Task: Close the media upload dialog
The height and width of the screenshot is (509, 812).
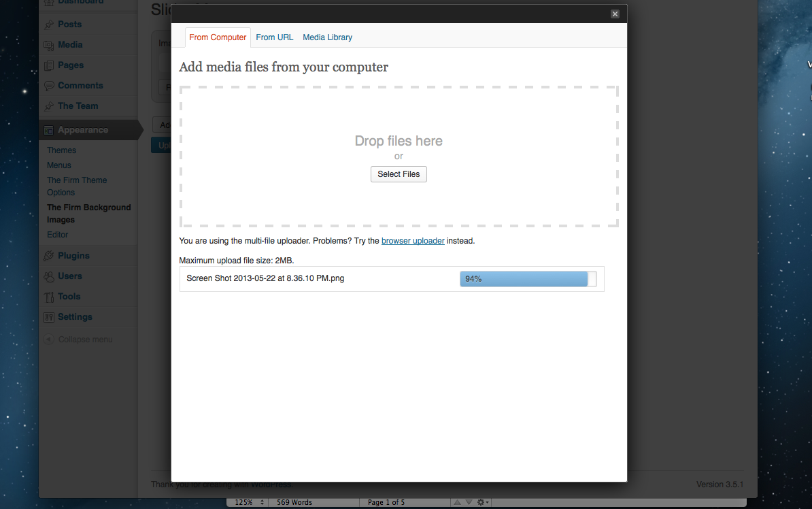Action: click(x=615, y=14)
